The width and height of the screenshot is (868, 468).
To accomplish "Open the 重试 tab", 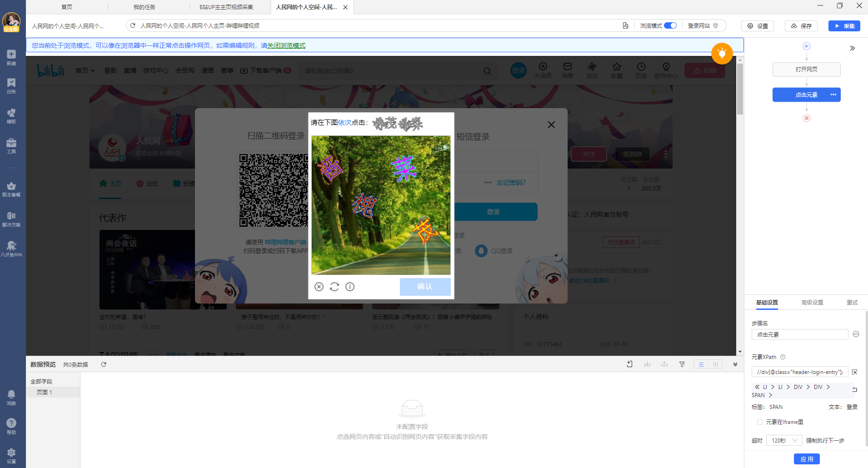I will (852, 303).
